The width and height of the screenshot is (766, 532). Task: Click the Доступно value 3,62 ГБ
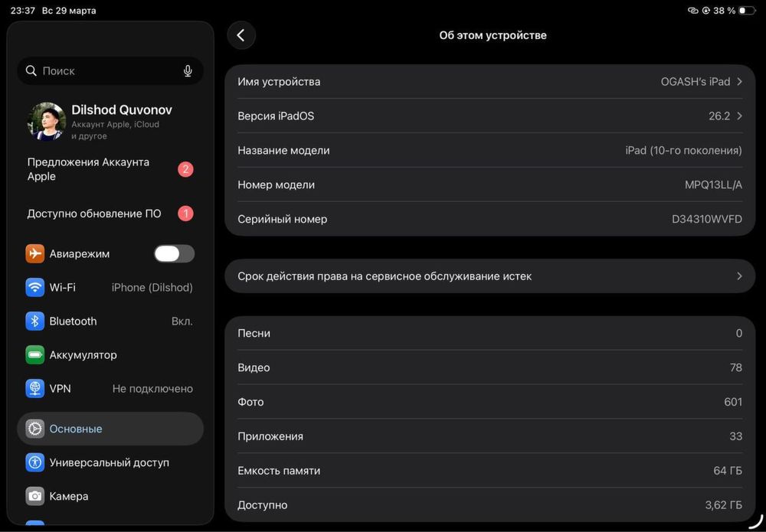pos(724,505)
